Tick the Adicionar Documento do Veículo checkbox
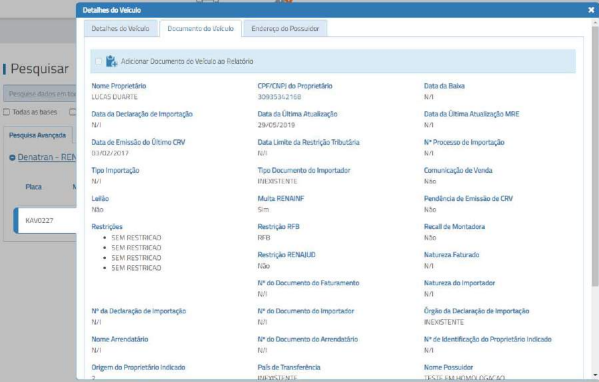This screenshot has width=599, height=382. (x=98, y=61)
